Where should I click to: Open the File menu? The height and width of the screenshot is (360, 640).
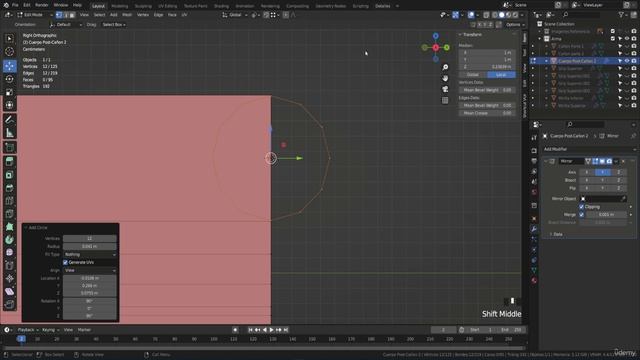15,5
